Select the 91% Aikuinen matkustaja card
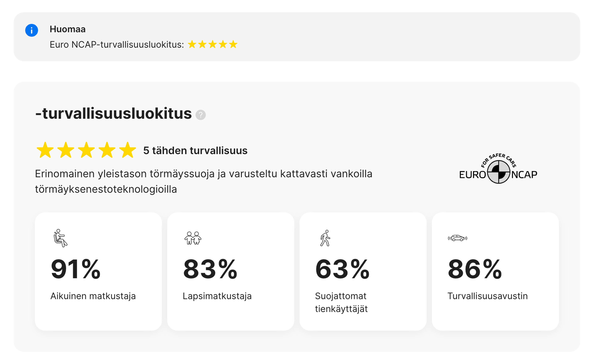Image resolution: width=593 pixels, height=364 pixels. click(98, 271)
